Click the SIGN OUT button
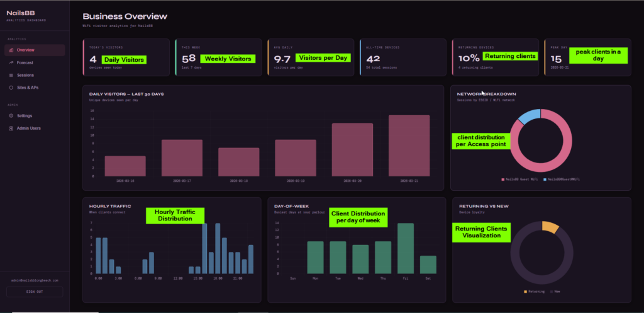The height and width of the screenshot is (313, 644). point(35,292)
